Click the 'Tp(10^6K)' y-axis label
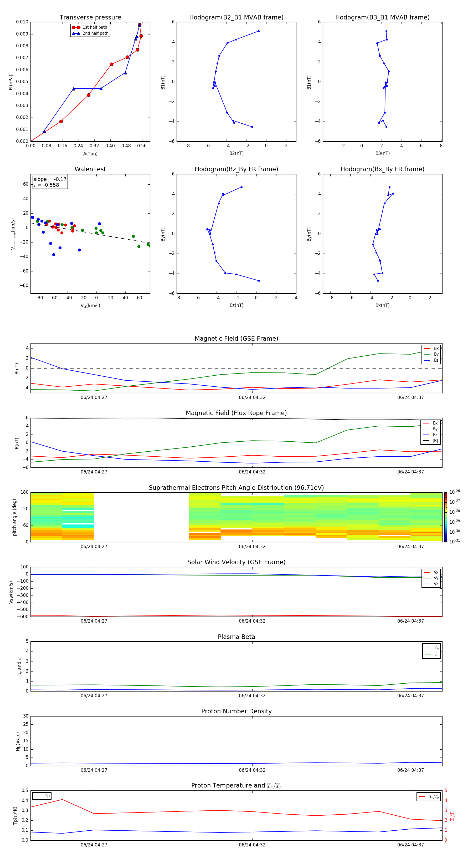The height and width of the screenshot is (868, 473). click(x=15, y=815)
